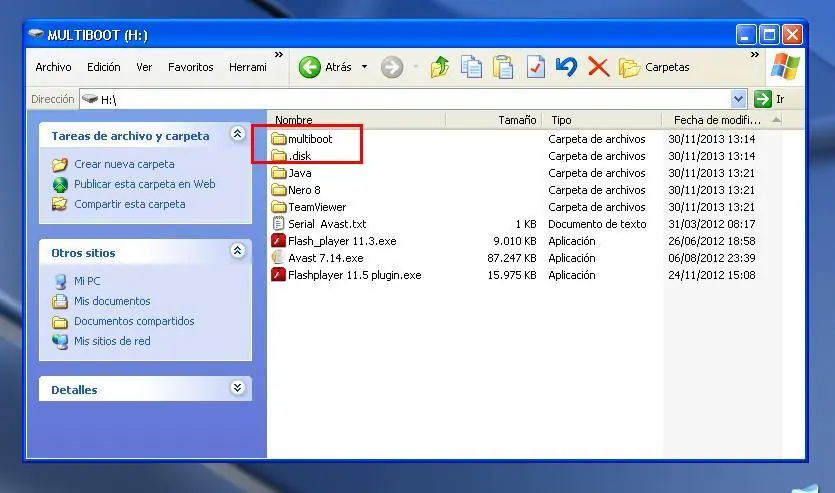The image size is (835, 493).
Task: Click the Mis documentos link
Action: coord(112,301)
